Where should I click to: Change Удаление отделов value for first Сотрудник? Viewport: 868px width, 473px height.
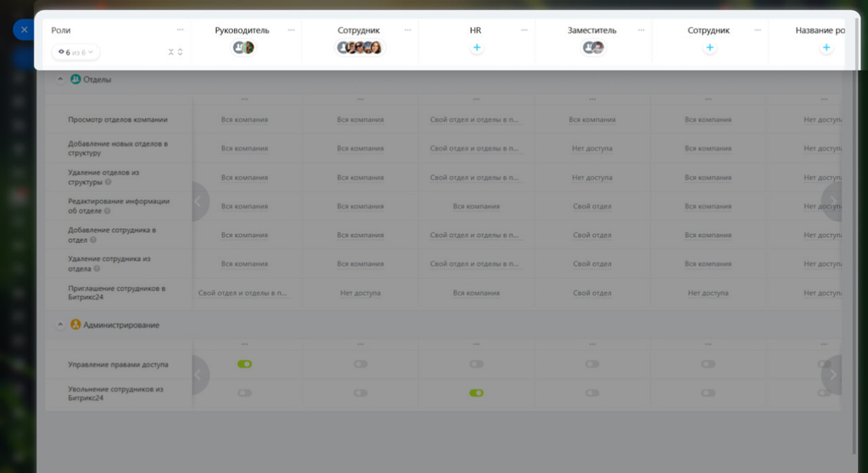coord(360,178)
